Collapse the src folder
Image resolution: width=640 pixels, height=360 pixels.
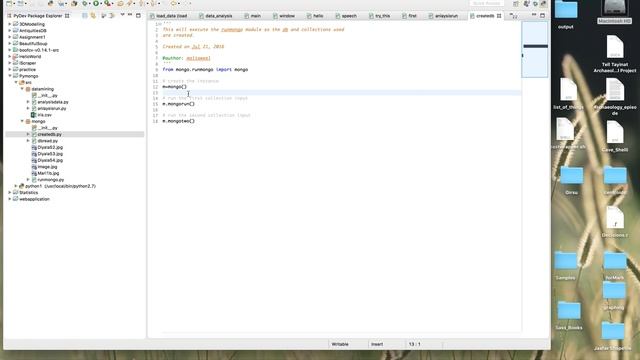coord(16,82)
